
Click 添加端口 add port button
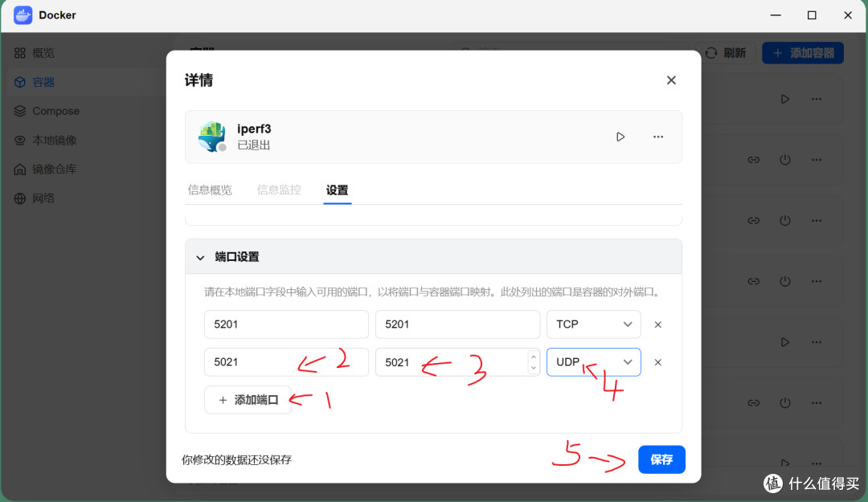248,400
